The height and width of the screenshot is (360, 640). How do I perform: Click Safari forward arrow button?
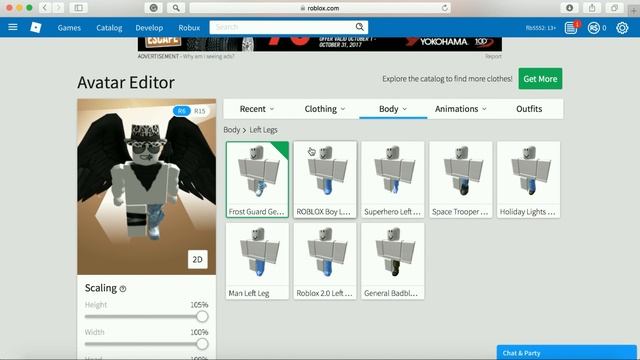[x=58, y=8]
